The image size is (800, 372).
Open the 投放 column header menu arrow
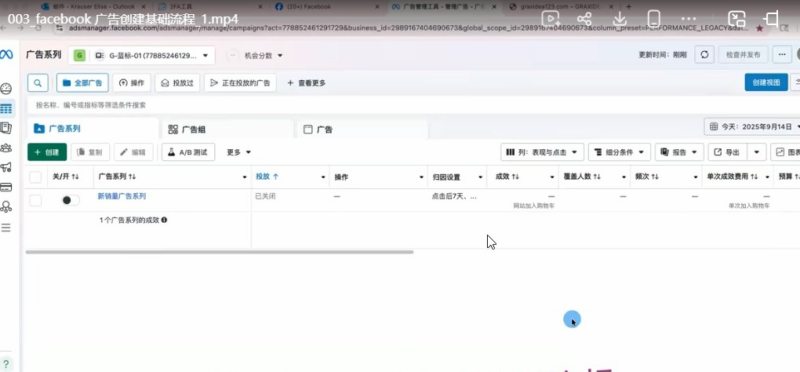click(x=323, y=177)
